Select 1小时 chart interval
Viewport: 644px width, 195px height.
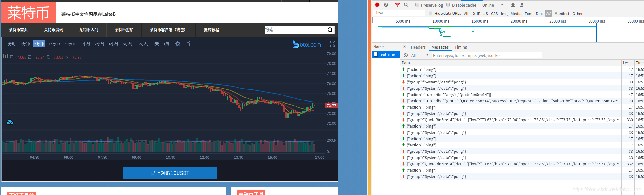(85, 44)
